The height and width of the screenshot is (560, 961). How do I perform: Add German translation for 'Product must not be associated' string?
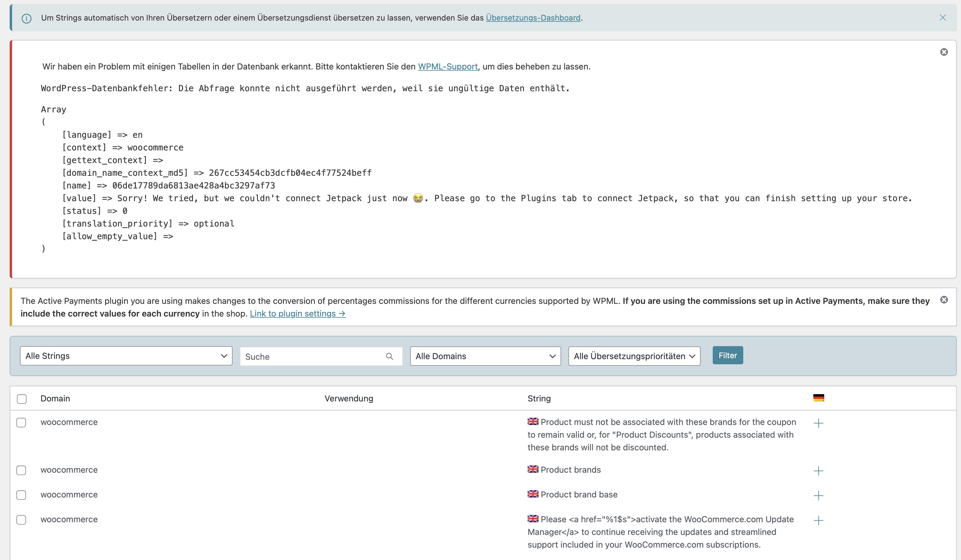[818, 423]
